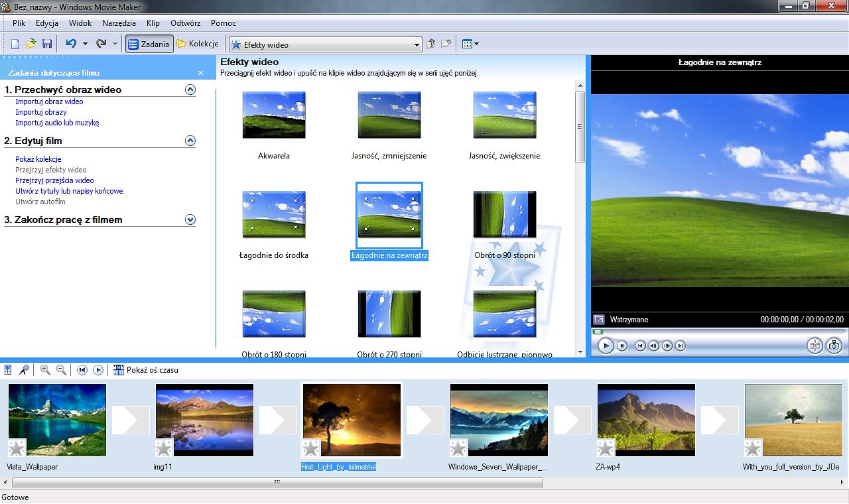Expand the Zakończ pracę z filmem section

190,220
